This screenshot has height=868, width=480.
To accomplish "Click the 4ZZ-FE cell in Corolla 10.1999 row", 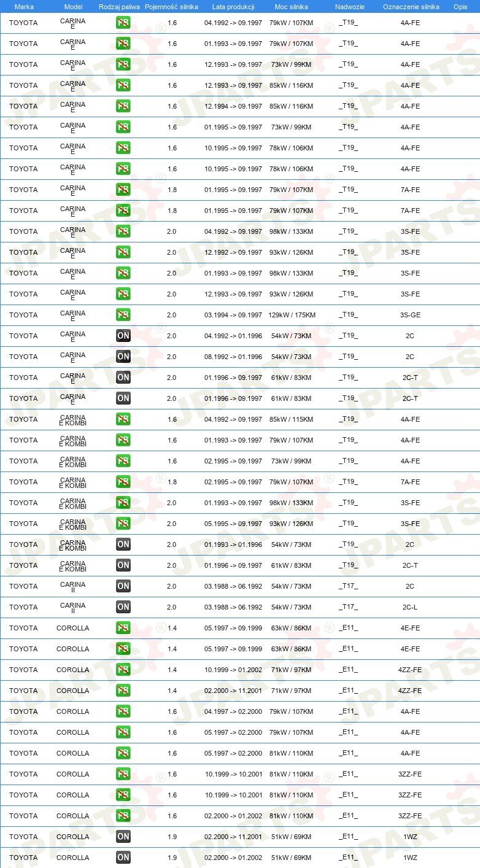I will click(410, 670).
